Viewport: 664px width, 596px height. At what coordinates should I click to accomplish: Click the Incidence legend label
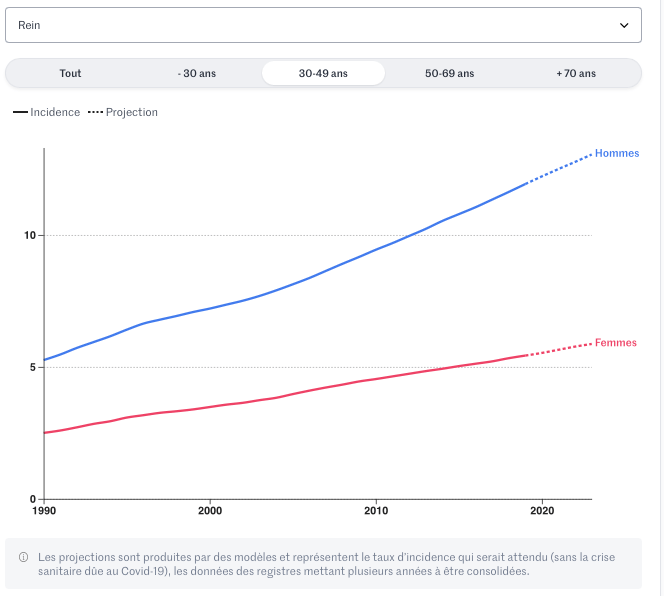pos(55,113)
